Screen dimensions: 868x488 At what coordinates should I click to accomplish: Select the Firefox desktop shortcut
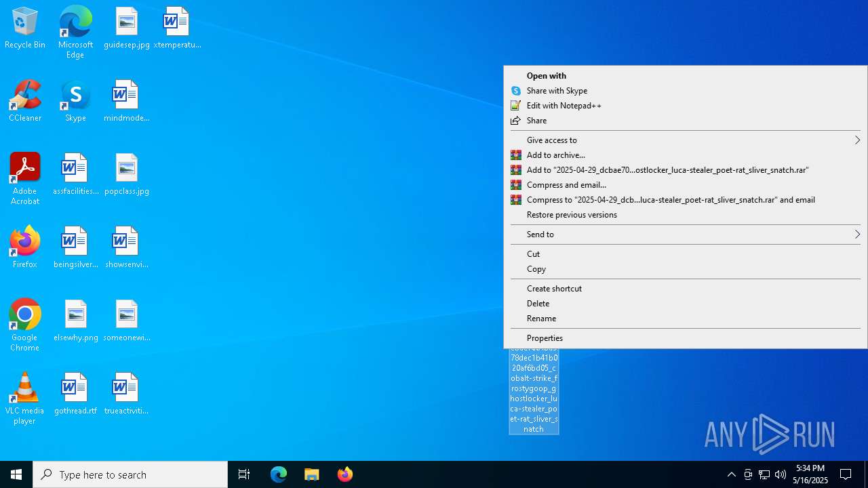coord(25,248)
